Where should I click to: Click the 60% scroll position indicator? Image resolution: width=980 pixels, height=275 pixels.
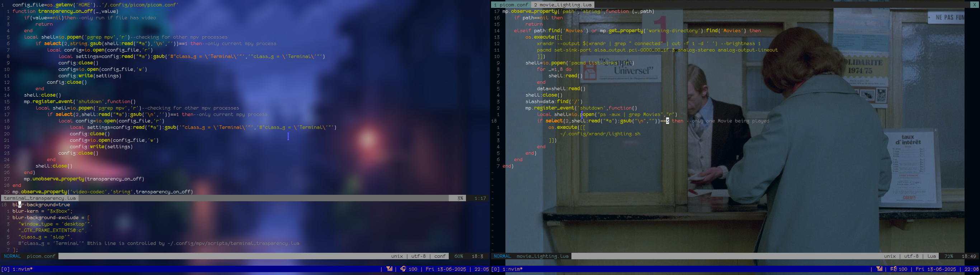click(x=458, y=256)
